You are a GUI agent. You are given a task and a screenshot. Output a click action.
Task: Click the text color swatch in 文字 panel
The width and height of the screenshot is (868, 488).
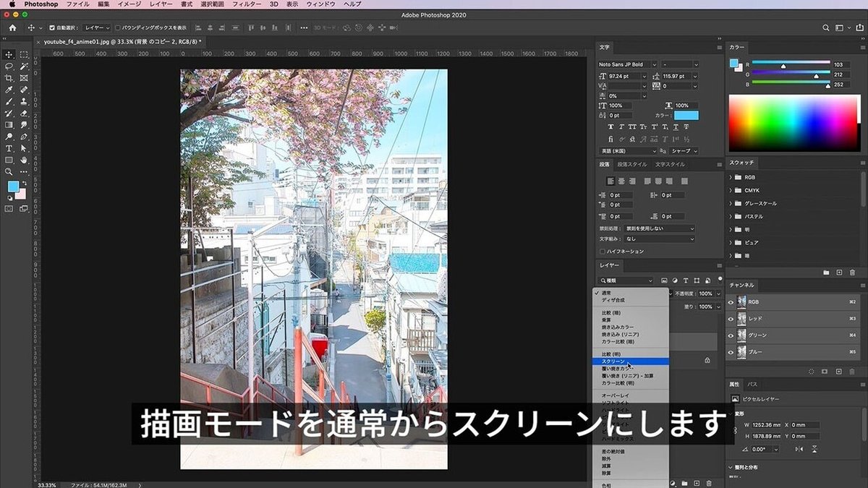tap(686, 115)
